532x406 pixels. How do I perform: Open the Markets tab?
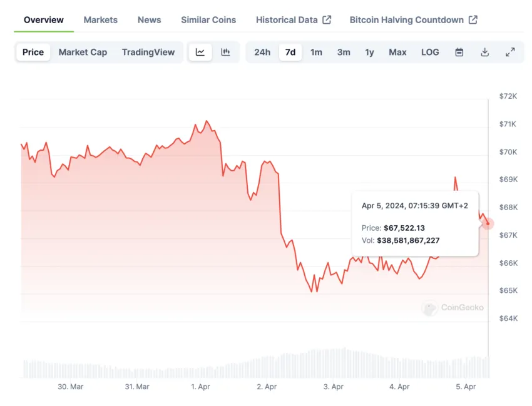click(100, 20)
